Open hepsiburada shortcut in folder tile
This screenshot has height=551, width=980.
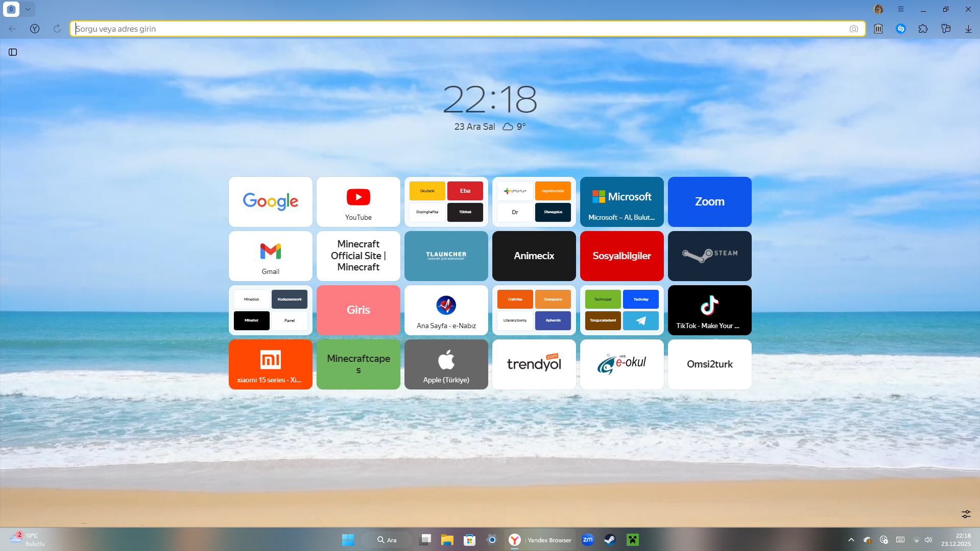[x=553, y=191]
